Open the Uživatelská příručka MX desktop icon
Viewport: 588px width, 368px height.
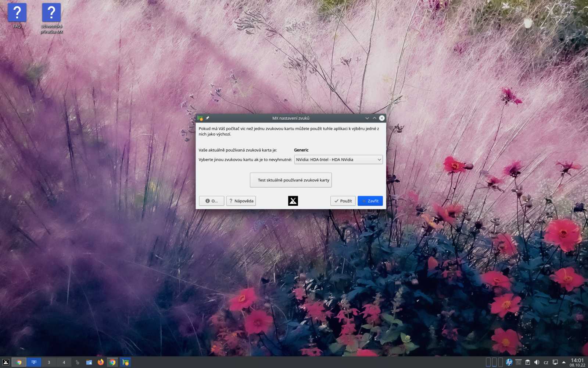[x=51, y=18]
